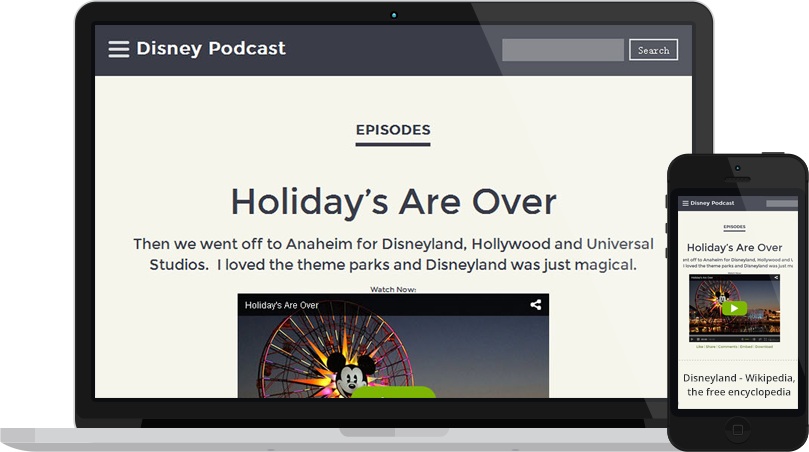The image size is (809, 452).
Task: Tap the green play button on the phone video
Action: (x=734, y=308)
